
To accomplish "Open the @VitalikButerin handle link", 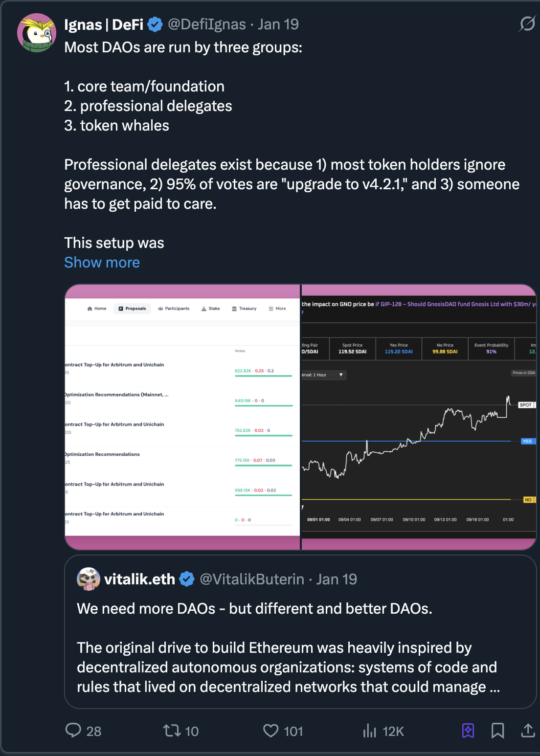I will pos(252,579).
